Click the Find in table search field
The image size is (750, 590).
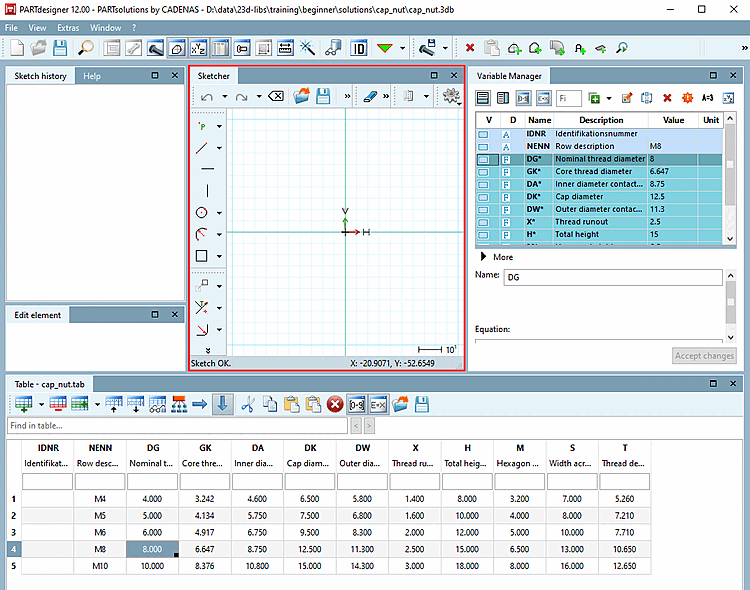pos(176,426)
